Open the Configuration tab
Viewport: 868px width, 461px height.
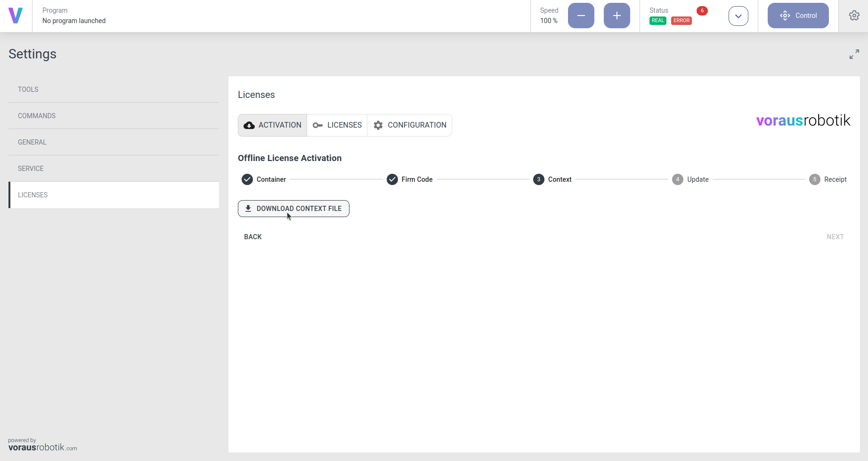coord(410,125)
